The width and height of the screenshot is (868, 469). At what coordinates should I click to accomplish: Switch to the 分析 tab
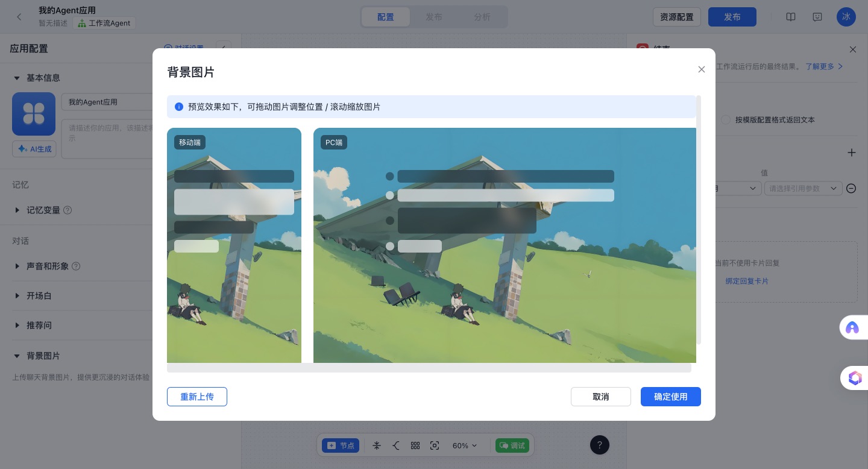[x=482, y=17]
